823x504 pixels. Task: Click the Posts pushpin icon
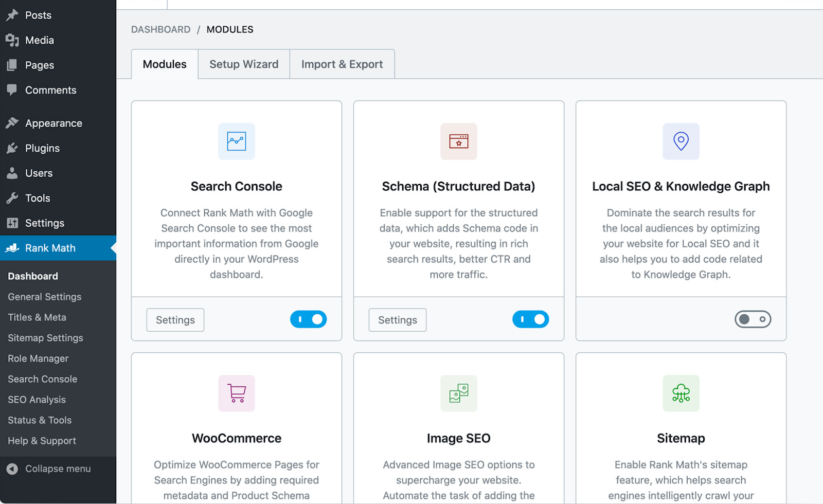(x=12, y=15)
